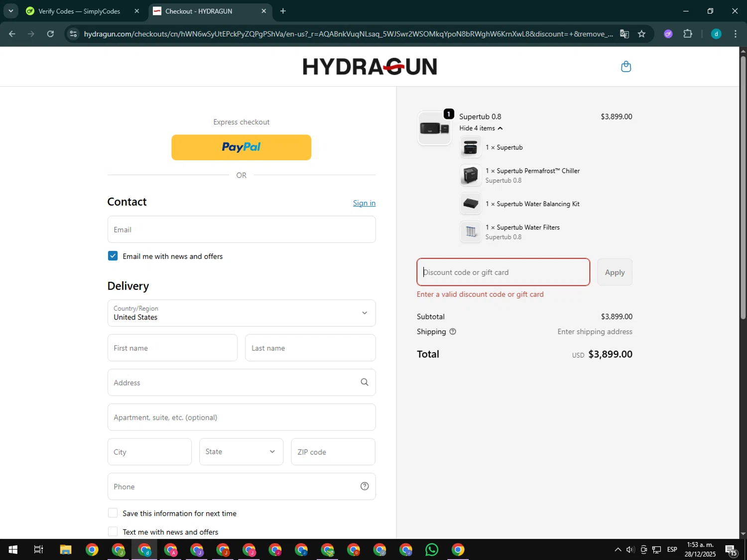The image size is (747, 560).
Task: Open Chrome three-dot menu
Action: [736, 34]
